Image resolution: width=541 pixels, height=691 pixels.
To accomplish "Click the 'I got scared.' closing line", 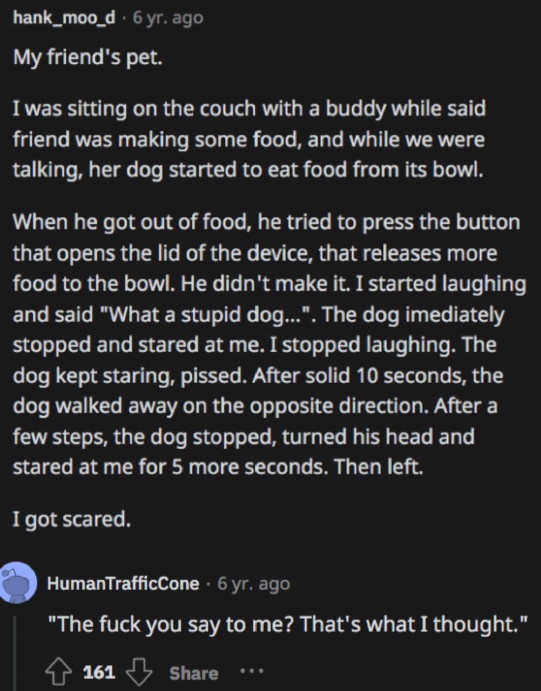I will point(72,520).
